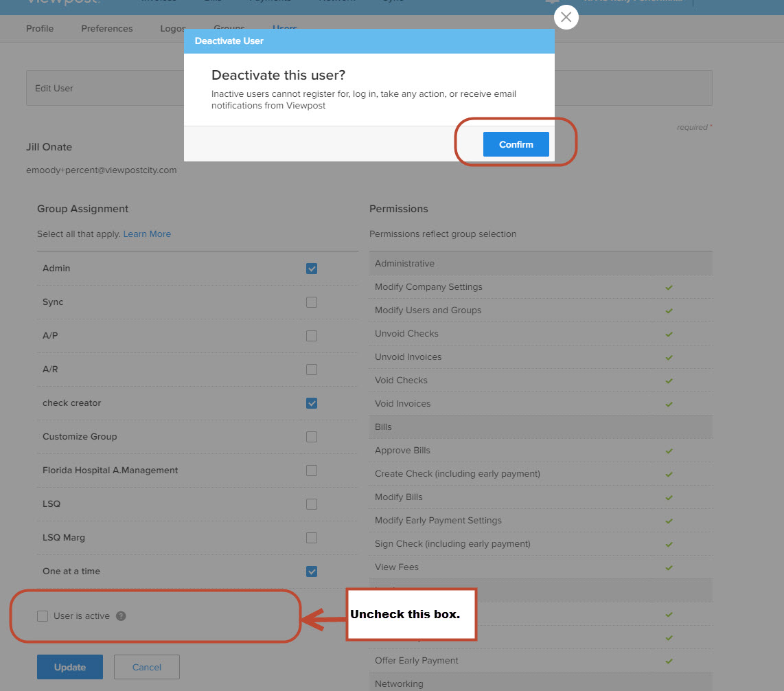
Task: Click the Deactivate this user? heading
Action: click(279, 75)
